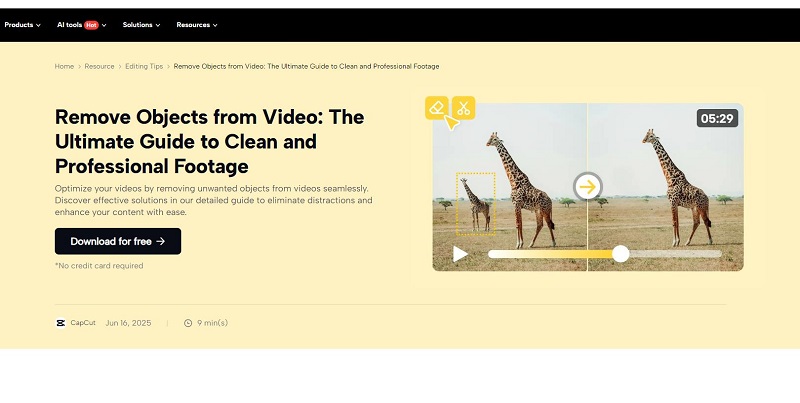Open the Resource breadcrumb link
Image resolution: width=800 pixels, height=403 pixels.
click(99, 66)
